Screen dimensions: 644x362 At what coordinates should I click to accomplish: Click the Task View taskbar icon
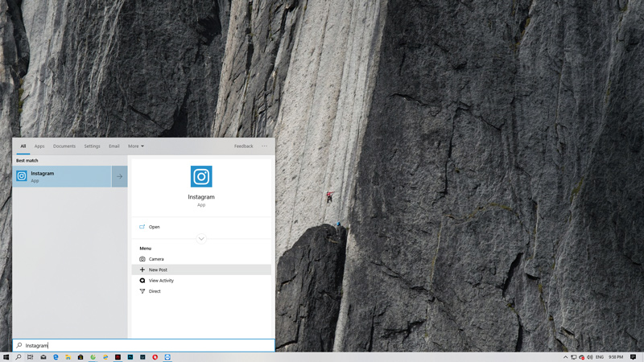coord(31,356)
